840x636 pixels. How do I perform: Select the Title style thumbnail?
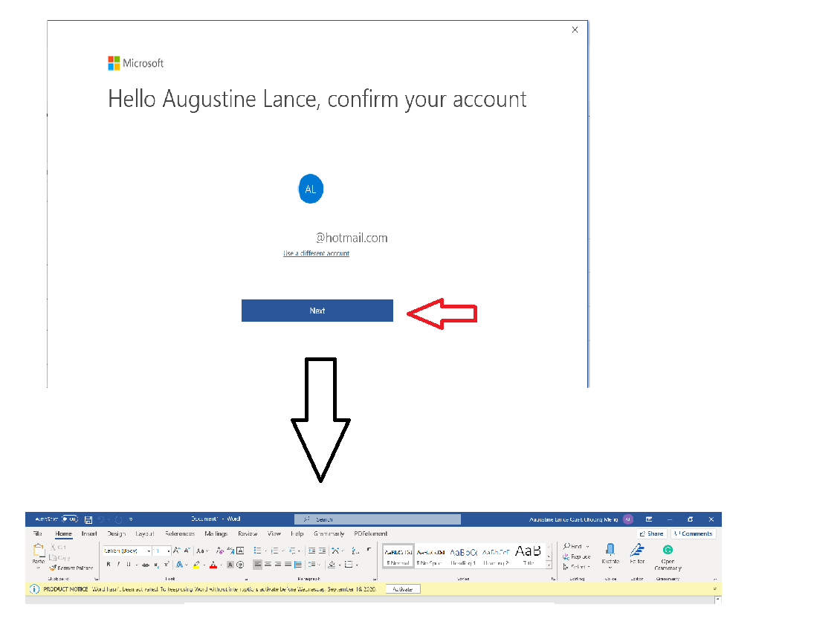(x=529, y=556)
